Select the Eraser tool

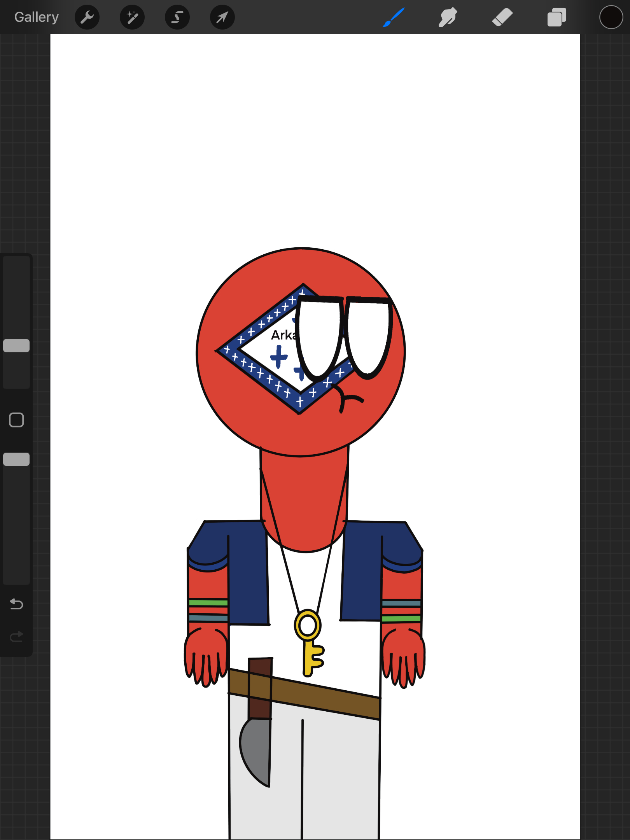pos(502,17)
